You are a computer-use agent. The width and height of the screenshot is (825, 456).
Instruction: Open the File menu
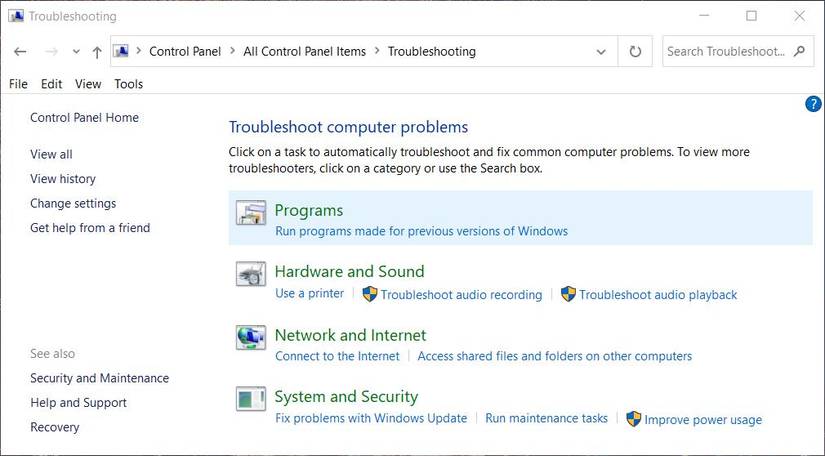coord(18,84)
